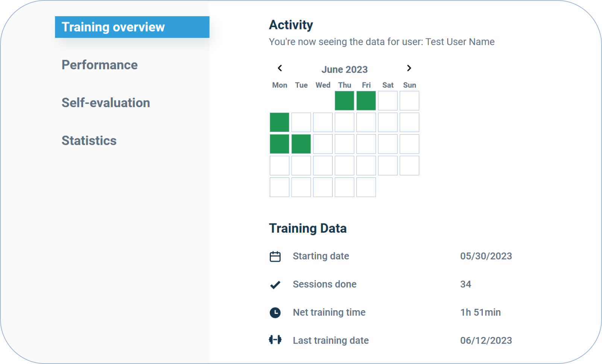
Task: Select the green Monday cell in third row
Action: tap(280, 144)
